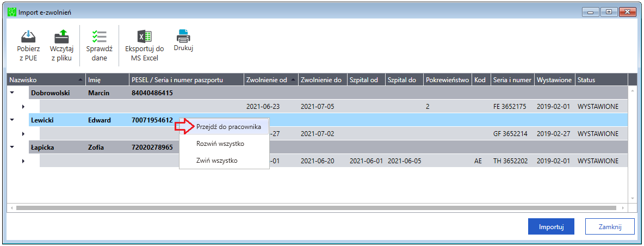Click the Sprawdź dane checklist icon

[x=99, y=36]
